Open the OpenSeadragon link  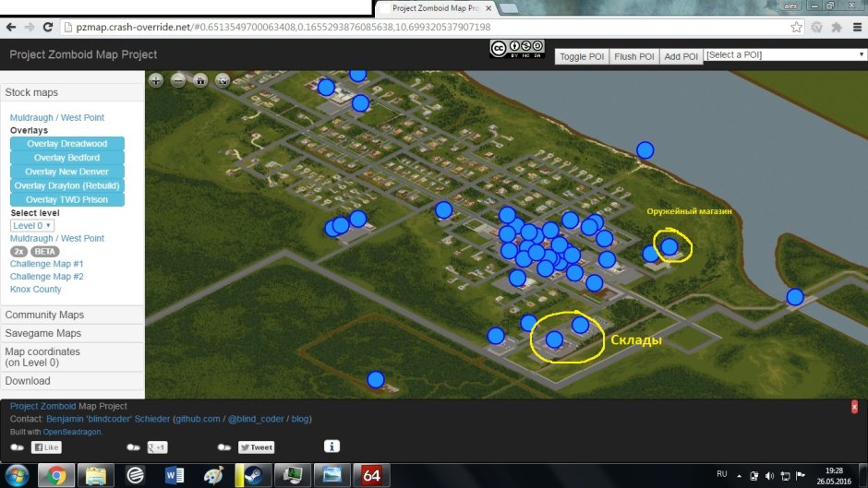72,432
